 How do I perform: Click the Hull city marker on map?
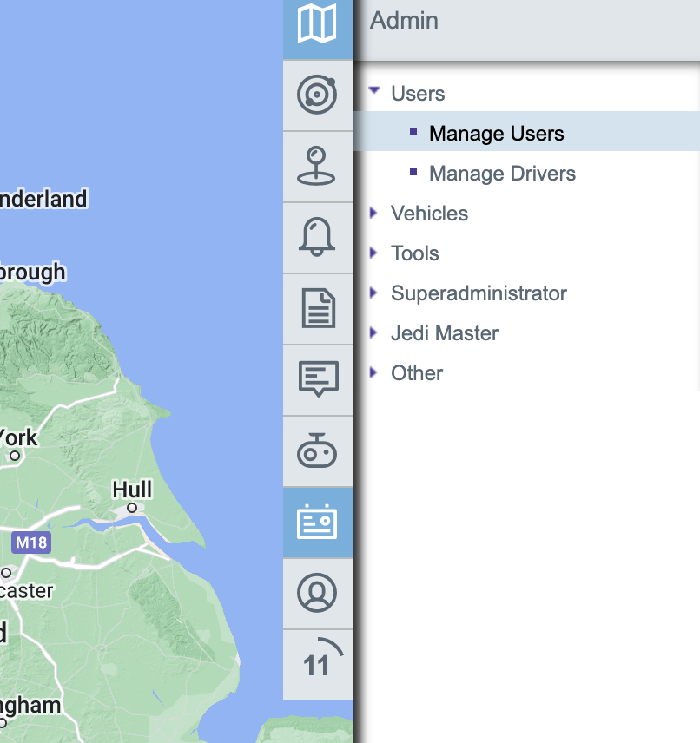[132, 507]
